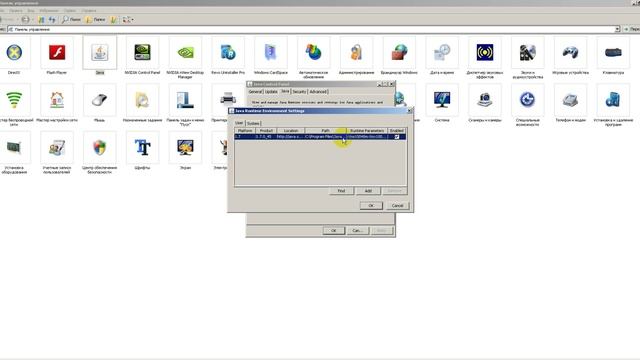Open the Windows Firewall icon
Screen dimensions: 640x360
coord(399,52)
